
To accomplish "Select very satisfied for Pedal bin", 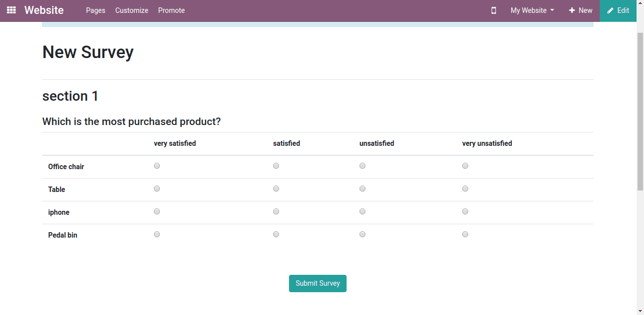I will [157, 234].
